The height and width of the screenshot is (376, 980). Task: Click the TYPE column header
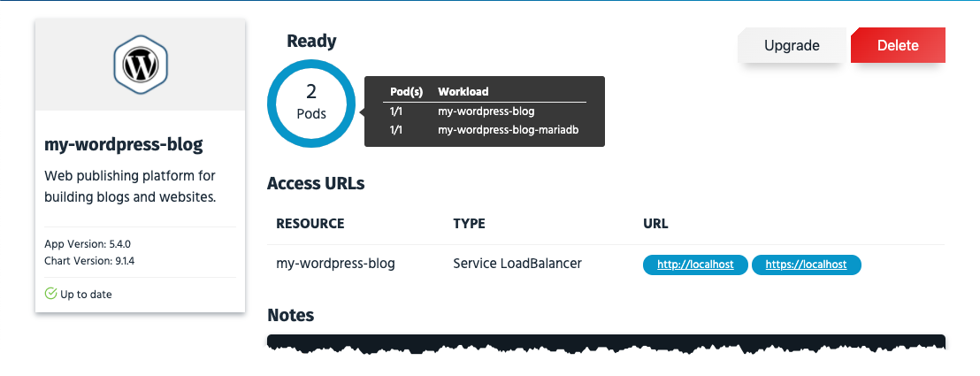click(469, 224)
